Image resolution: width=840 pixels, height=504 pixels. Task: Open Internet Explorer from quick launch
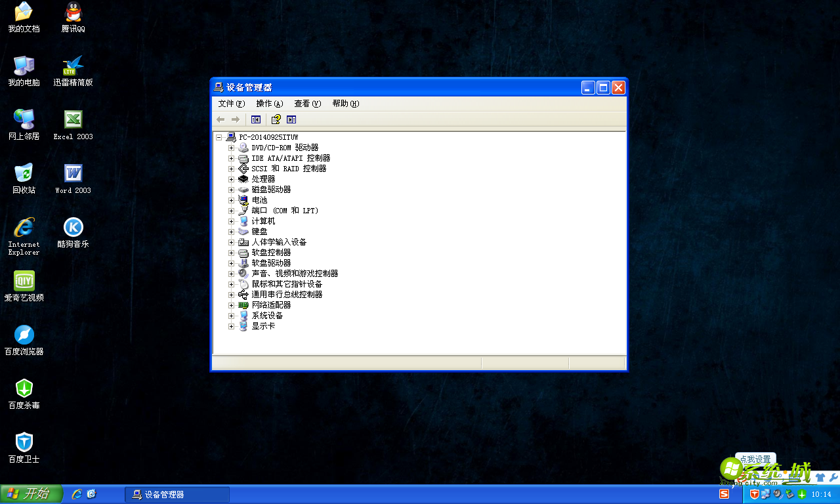(x=77, y=493)
